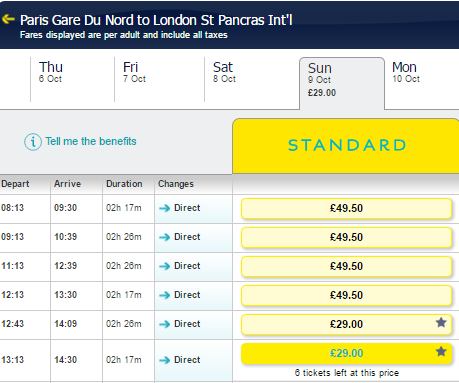Click the yellow back arrow icon
Image resolution: width=459 pixels, height=383 pixels.
pyautogui.click(x=8, y=19)
